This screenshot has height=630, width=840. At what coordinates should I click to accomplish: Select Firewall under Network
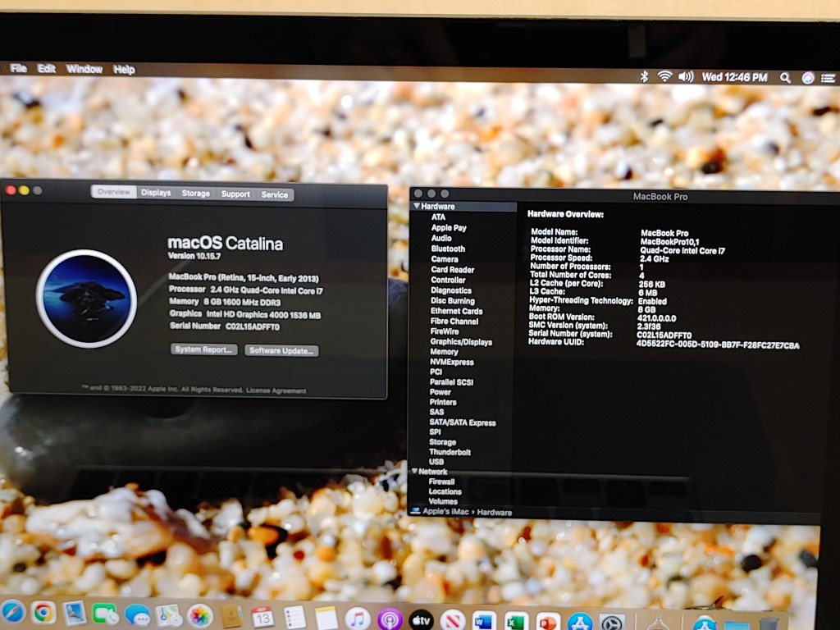[x=442, y=482]
